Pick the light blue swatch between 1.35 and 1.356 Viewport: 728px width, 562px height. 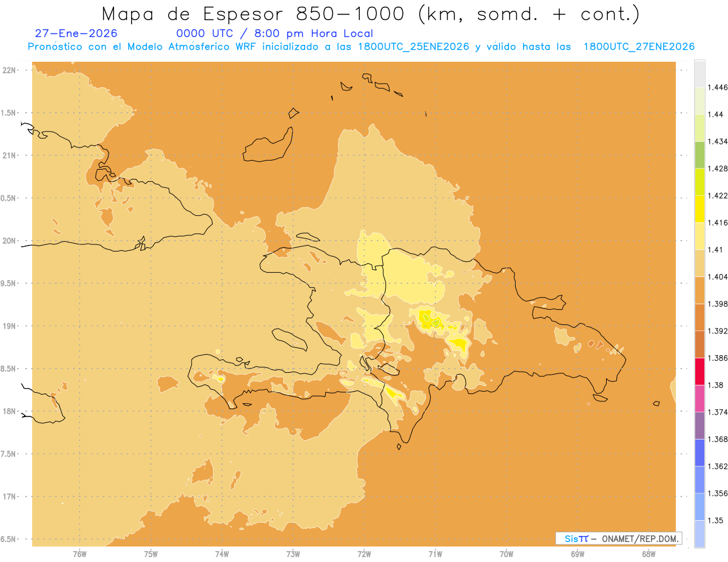[x=699, y=507]
